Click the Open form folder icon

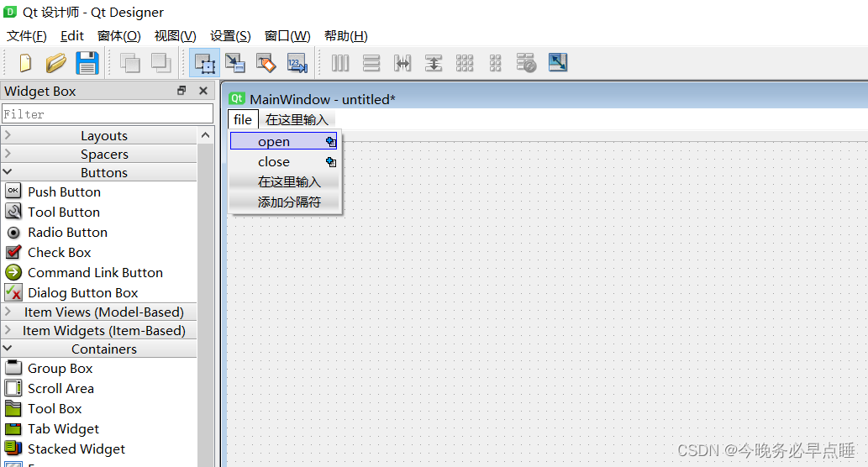(x=56, y=63)
